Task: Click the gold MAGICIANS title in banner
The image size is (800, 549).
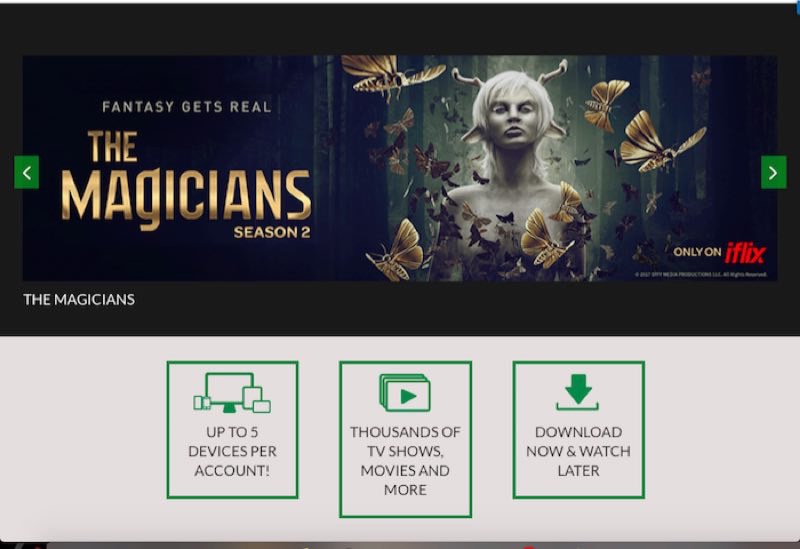Action: 186,198
